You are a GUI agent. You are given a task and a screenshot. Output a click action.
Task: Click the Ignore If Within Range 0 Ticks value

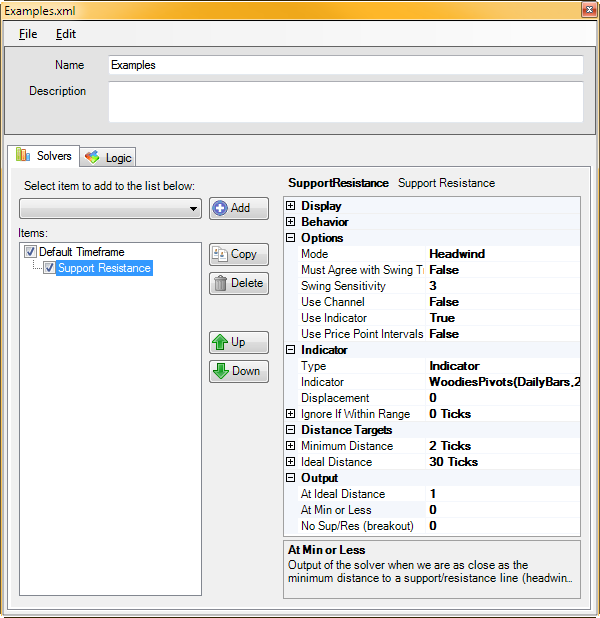pyautogui.click(x=450, y=414)
